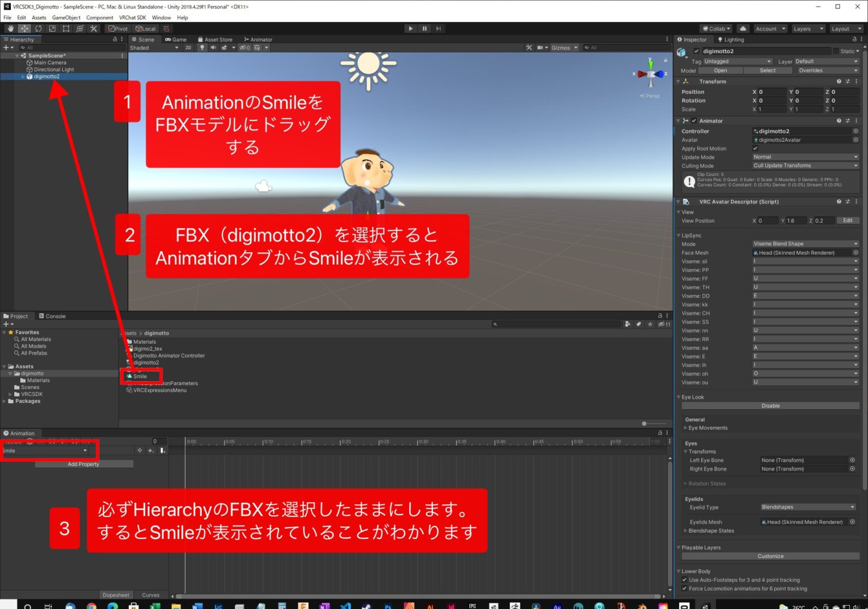Click the Collab button in the toolbar
This screenshot has width=868, height=609.
point(715,28)
